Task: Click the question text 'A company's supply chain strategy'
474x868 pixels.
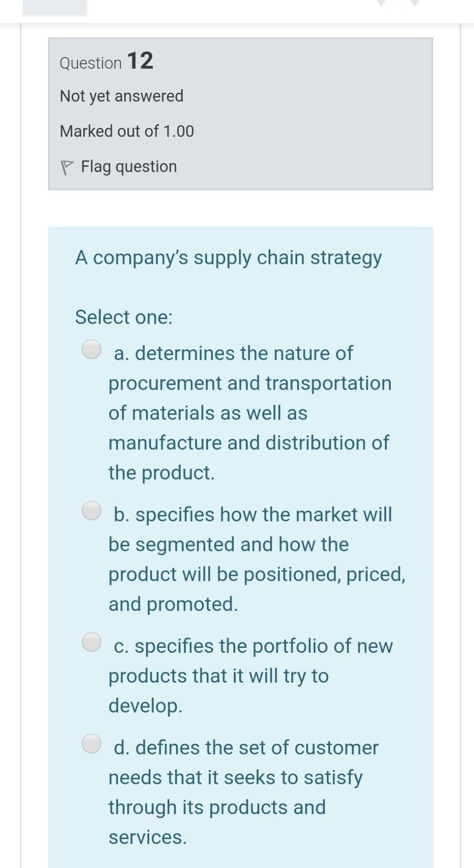Action: (x=228, y=257)
